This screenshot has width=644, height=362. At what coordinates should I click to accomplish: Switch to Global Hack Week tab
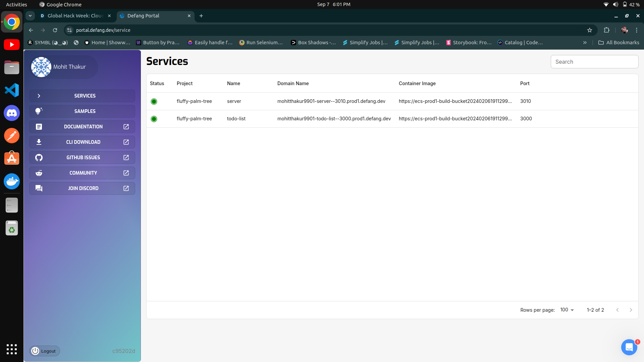74,16
